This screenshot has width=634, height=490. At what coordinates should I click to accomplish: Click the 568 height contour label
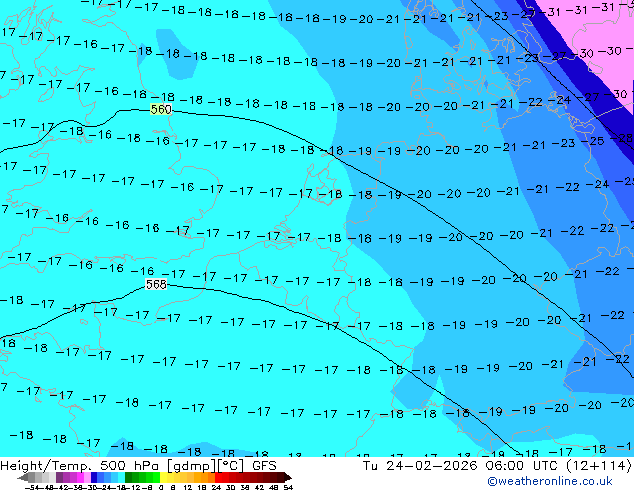click(x=156, y=284)
